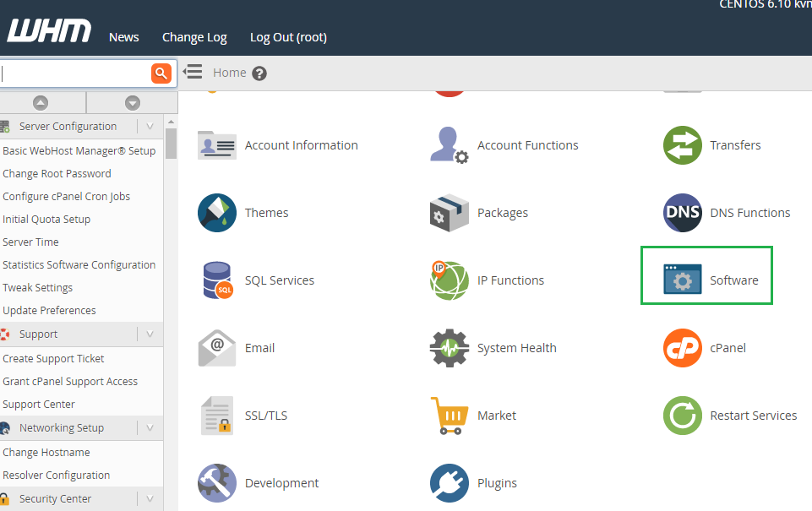Open Server Time link
The image size is (812, 511).
coord(30,242)
